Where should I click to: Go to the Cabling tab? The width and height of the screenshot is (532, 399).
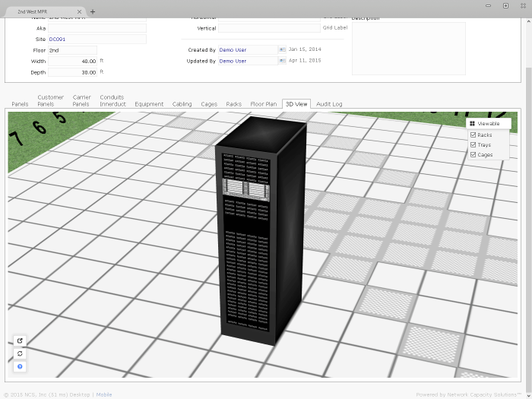pos(182,104)
